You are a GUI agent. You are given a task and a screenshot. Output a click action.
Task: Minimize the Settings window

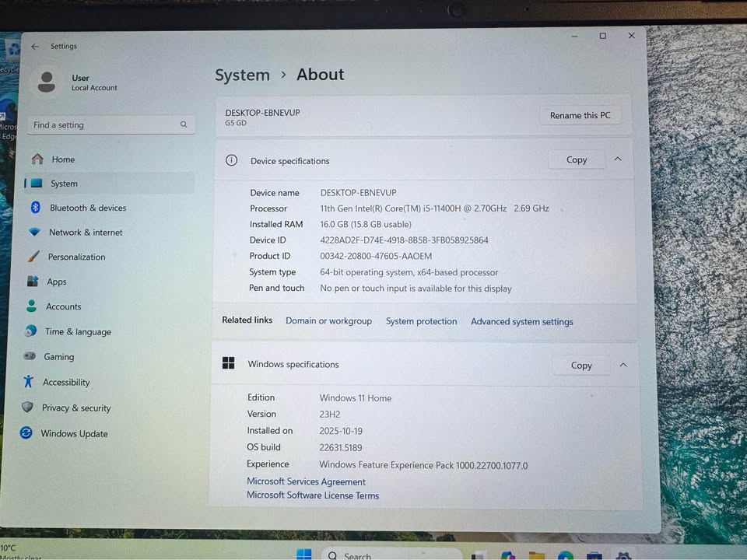574,37
